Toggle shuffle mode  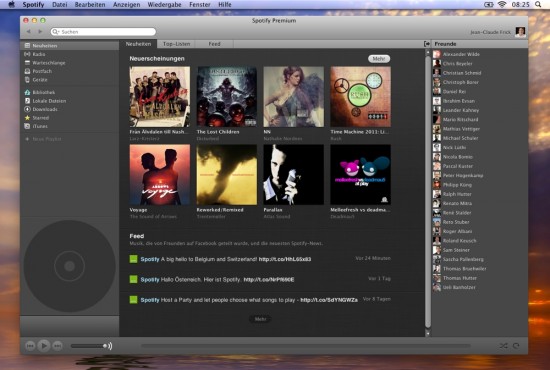pos(503,346)
